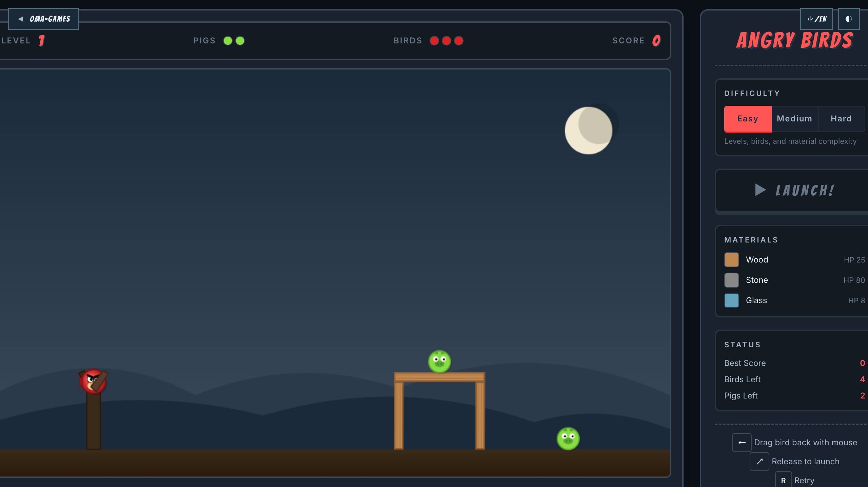Click the Glass HP 8 value
This screenshot has height=487, width=868.
coord(857,300)
